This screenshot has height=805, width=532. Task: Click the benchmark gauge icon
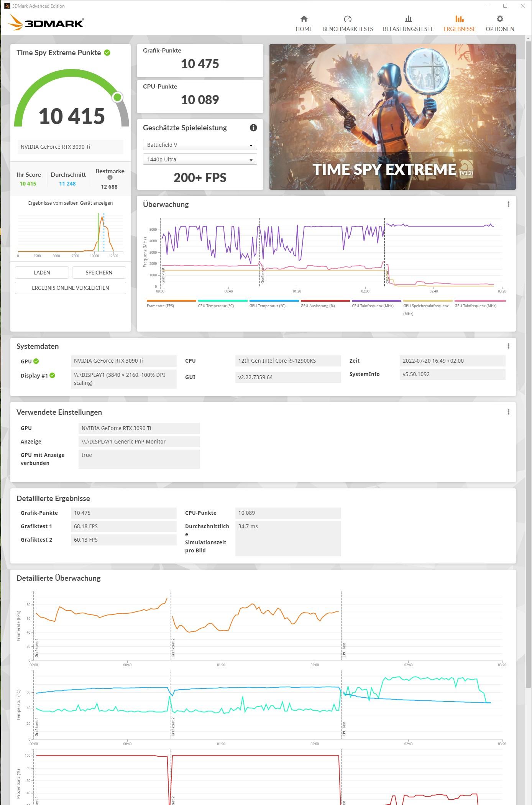(348, 19)
